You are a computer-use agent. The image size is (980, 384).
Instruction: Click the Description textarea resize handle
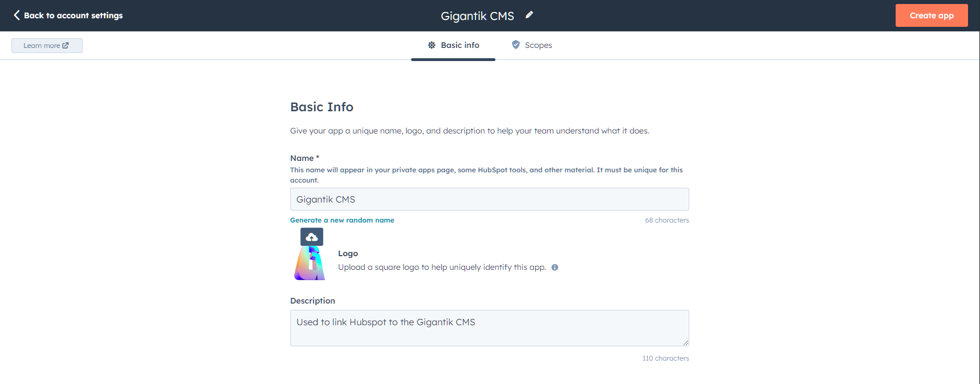coord(686,343)
